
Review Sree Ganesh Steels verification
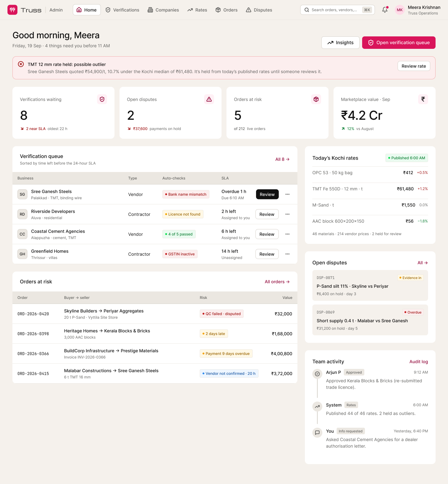point(267,194)
